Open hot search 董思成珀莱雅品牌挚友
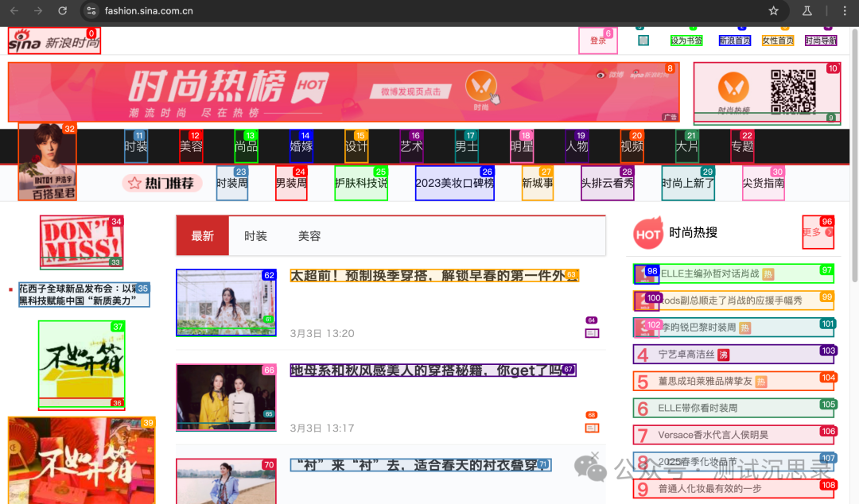 [x=733, y=381]
